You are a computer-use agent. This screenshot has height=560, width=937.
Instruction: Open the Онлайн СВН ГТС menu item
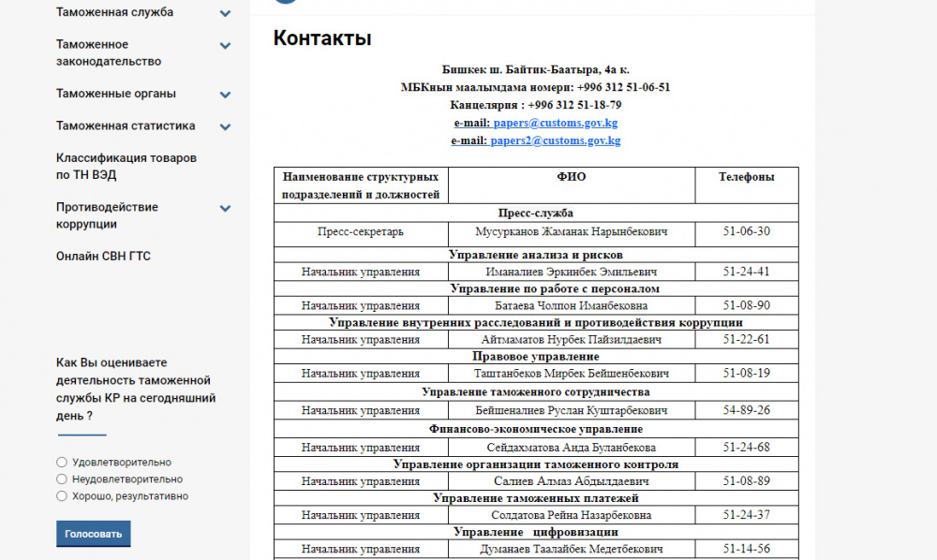[103, 256]
